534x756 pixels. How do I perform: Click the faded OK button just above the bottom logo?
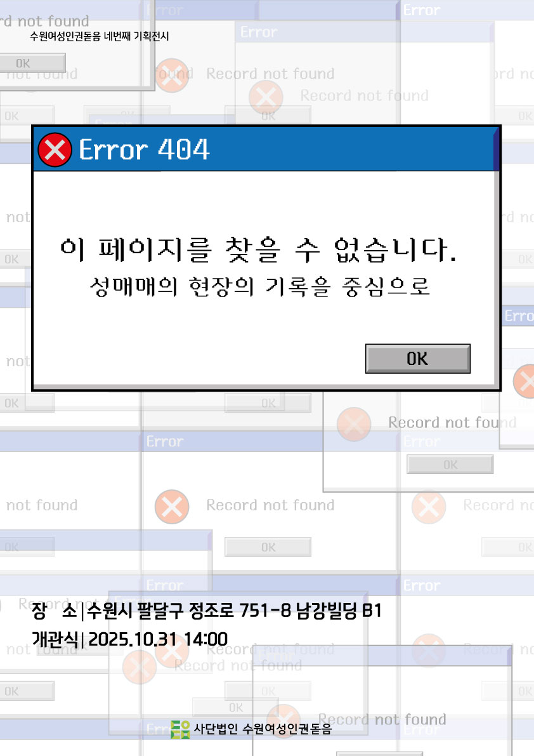235,707
